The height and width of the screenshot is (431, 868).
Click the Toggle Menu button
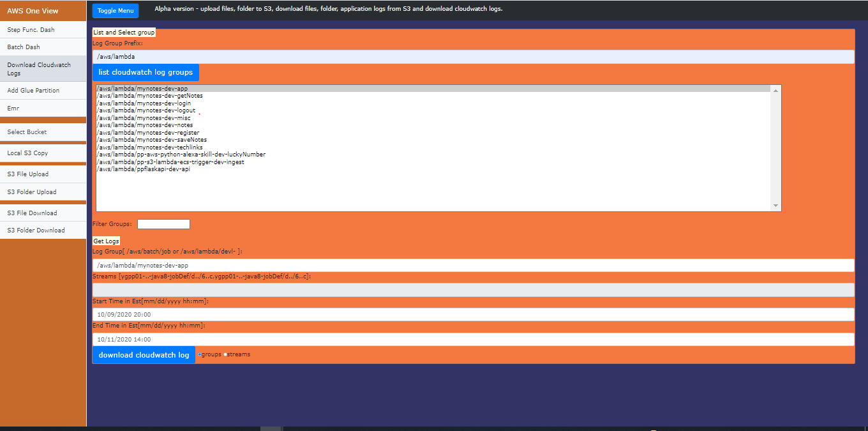[115, 10]
